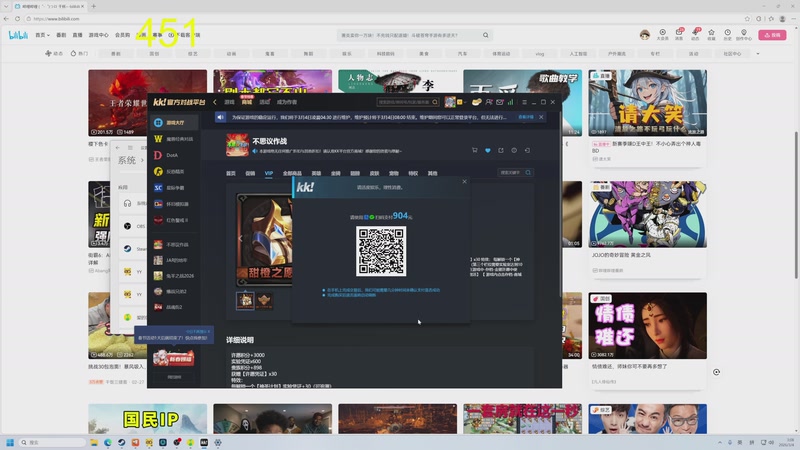Open 不思议作战 in the sidebar game list

click(x=173, y=245)
